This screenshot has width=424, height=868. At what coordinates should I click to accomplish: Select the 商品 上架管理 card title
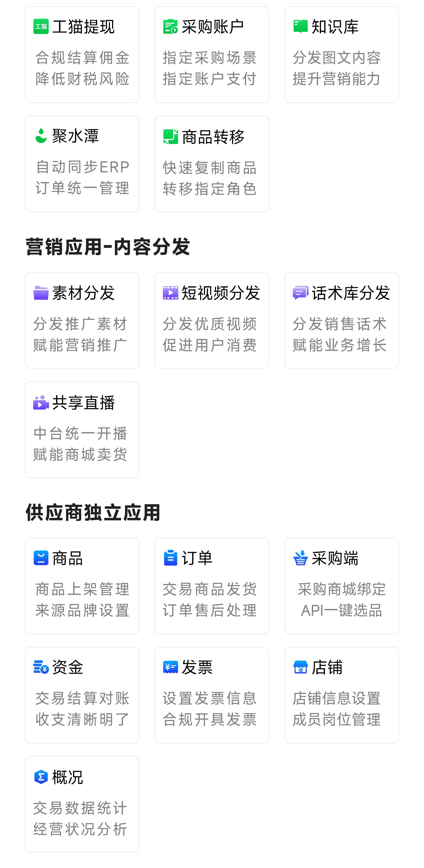67,558
